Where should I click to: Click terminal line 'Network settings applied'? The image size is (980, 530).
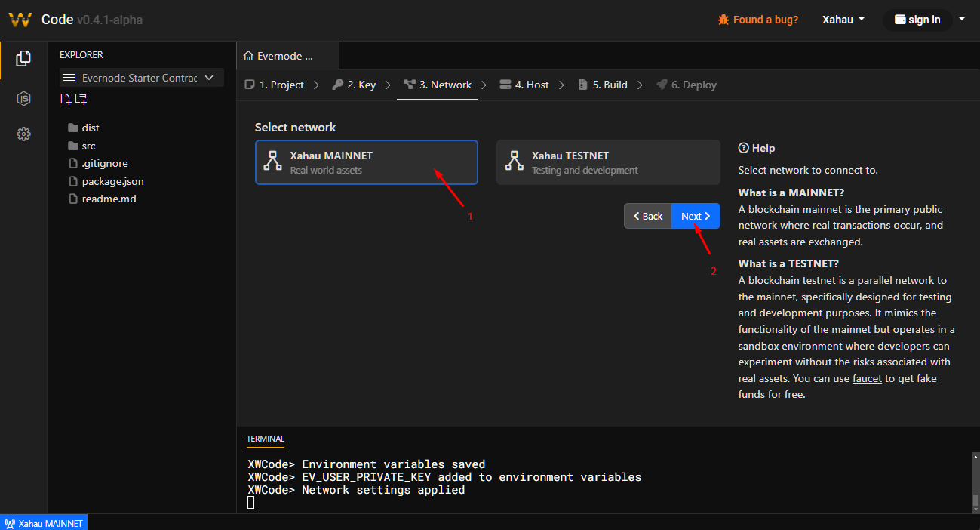coord(356,490)
